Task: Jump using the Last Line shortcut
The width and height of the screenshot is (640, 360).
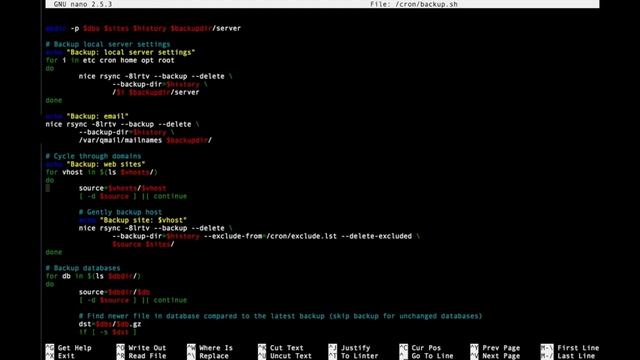Action: point(568,356)
